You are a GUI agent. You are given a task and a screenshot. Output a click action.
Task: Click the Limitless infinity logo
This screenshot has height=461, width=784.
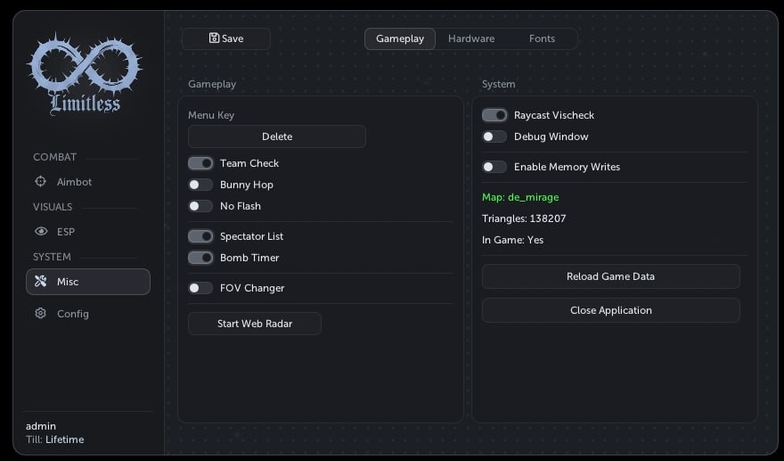click(x=84, y=74)
